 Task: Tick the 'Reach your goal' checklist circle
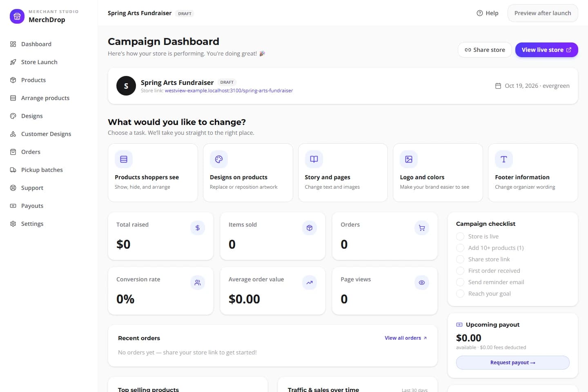(x=460, y=294)
